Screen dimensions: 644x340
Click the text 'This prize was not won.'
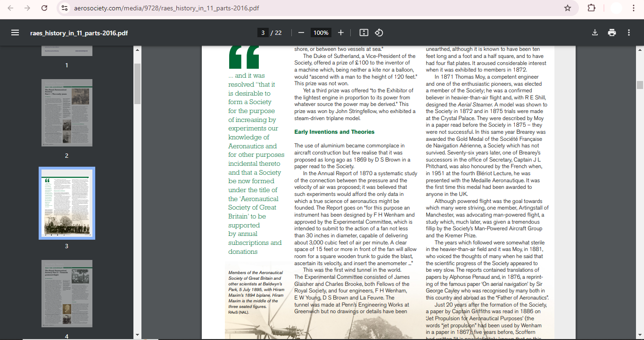click(322, 83)
